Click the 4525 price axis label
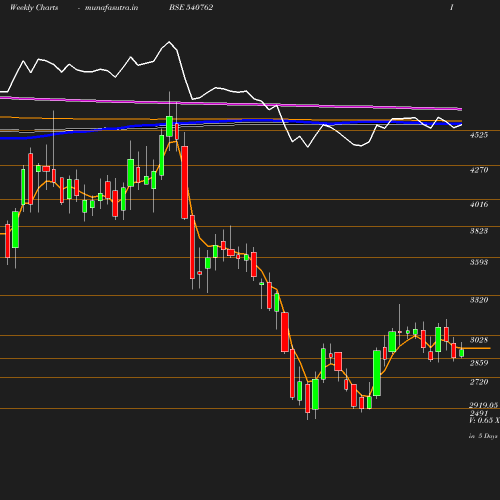Screen dimensions: 500x500 479,135
